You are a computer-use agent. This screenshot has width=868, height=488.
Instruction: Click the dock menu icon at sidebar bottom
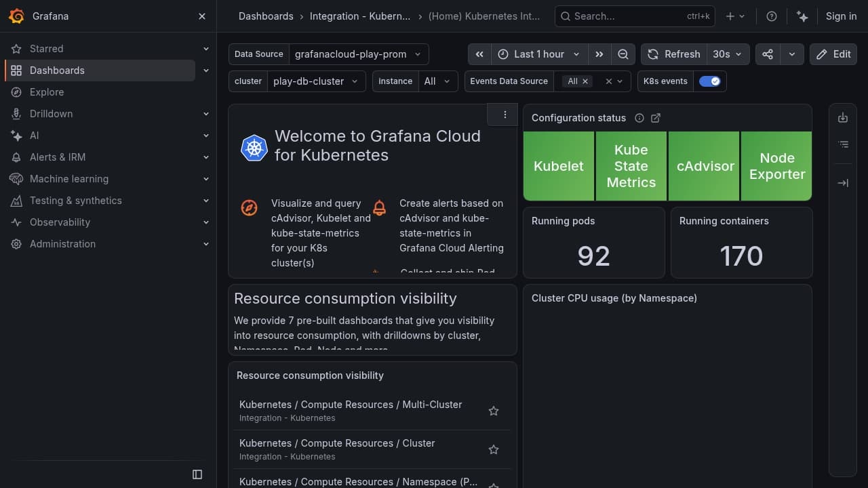[197, 474]
